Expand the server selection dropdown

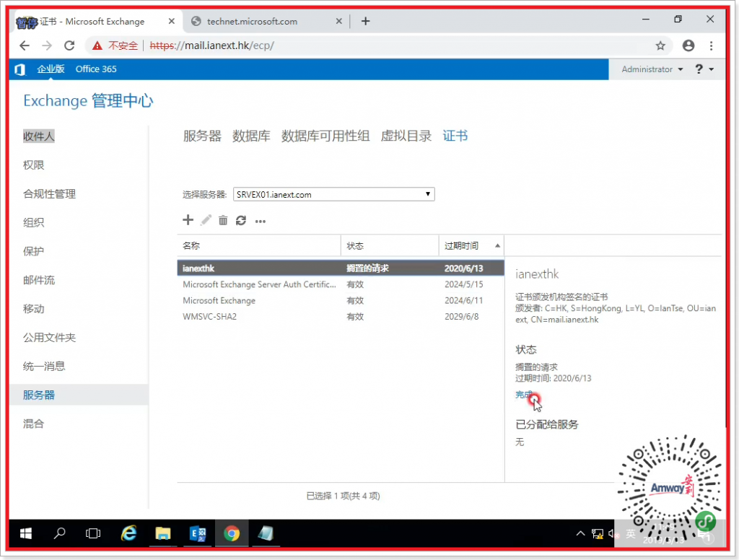tap(428, 194)
